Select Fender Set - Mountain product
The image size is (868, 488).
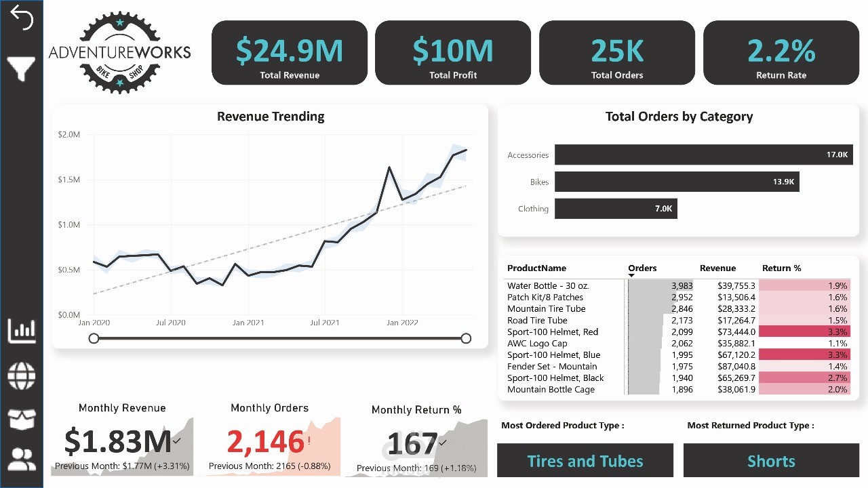tap(552, 366)
